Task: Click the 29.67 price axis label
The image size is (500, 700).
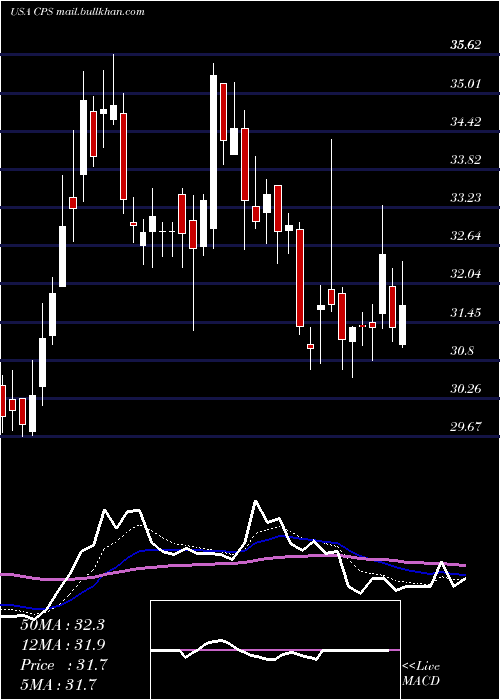Action: tap(466, 427)
